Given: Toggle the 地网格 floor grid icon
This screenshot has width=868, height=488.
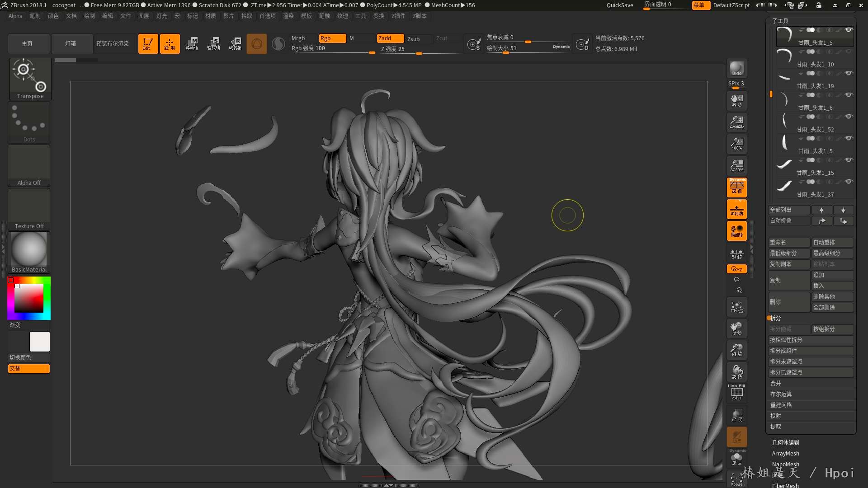Looking at the screenshot, I should click(736, 209).
